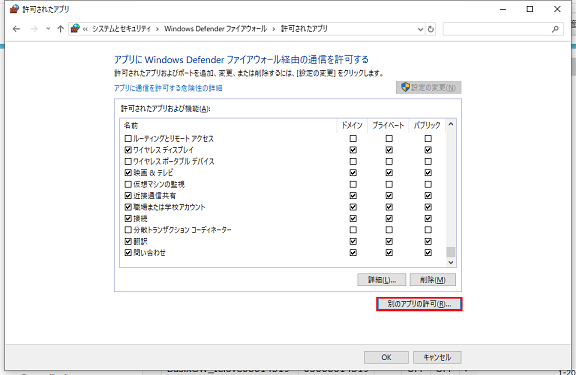Toggle プライベート checkbox for 映画 & テレビ
The image size is (576, 375).
[x=389, y=173]
